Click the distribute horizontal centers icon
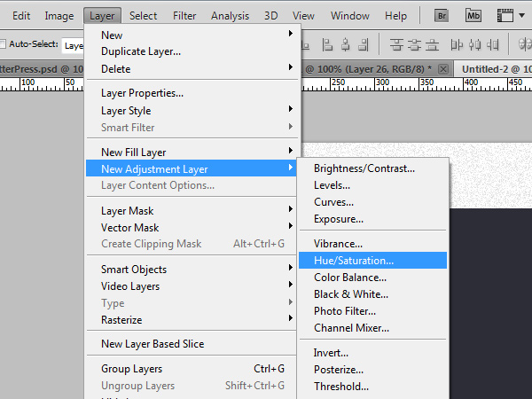 pos(474,44)
